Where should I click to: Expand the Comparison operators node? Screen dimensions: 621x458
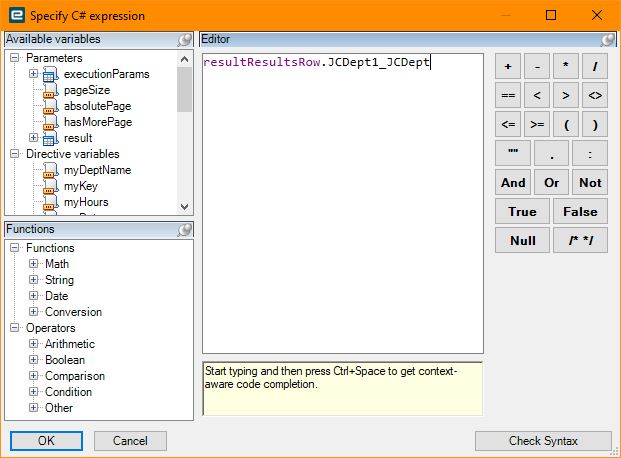[x=34, y=376]
